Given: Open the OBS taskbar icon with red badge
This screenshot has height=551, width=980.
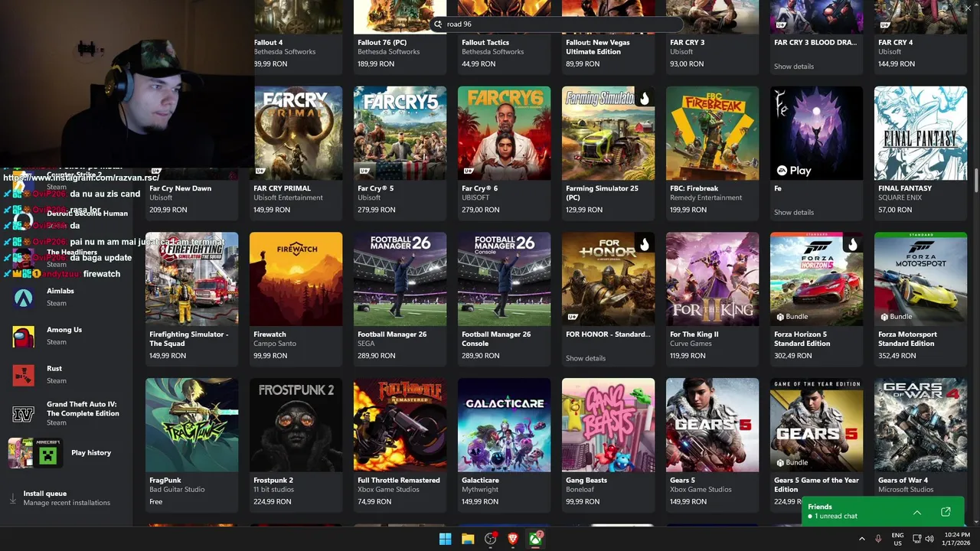Looking at the screenshot, I should 491,539.
